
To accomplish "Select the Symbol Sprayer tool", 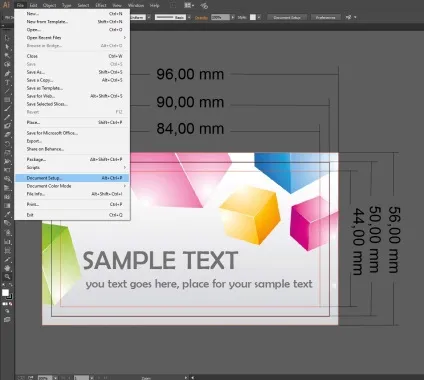I will click(x=7, y=232).
